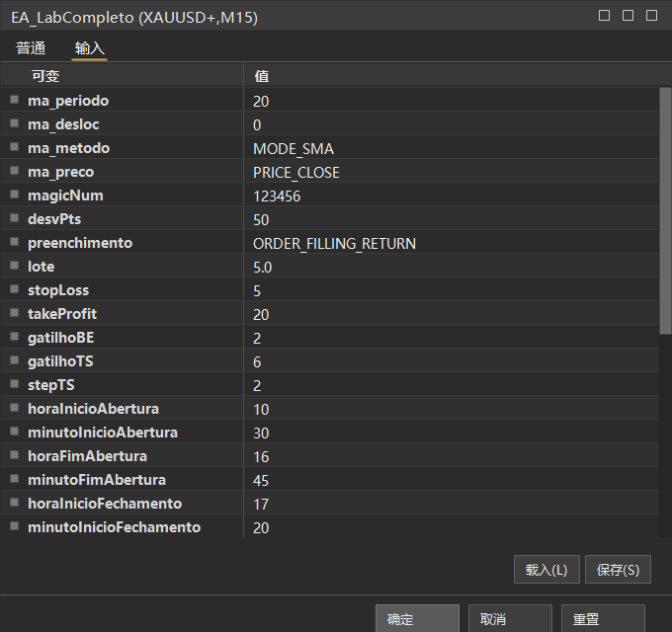
Task: Edit the magicNum value 123456
Action: click(452, 196)
